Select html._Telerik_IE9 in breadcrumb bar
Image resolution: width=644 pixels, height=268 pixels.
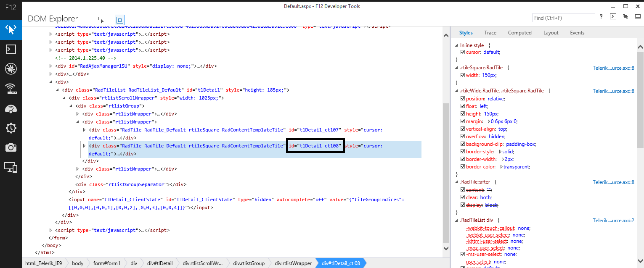click(x=43, y=263)
